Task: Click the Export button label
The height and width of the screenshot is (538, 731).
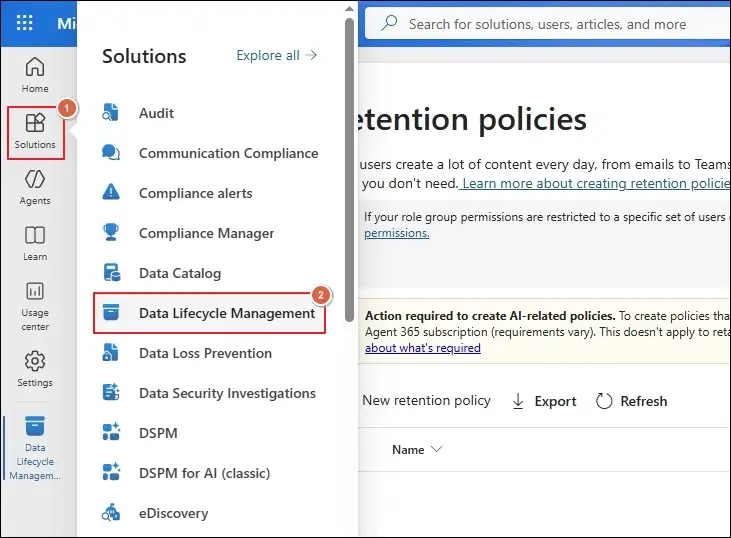Action: (555, 401)
